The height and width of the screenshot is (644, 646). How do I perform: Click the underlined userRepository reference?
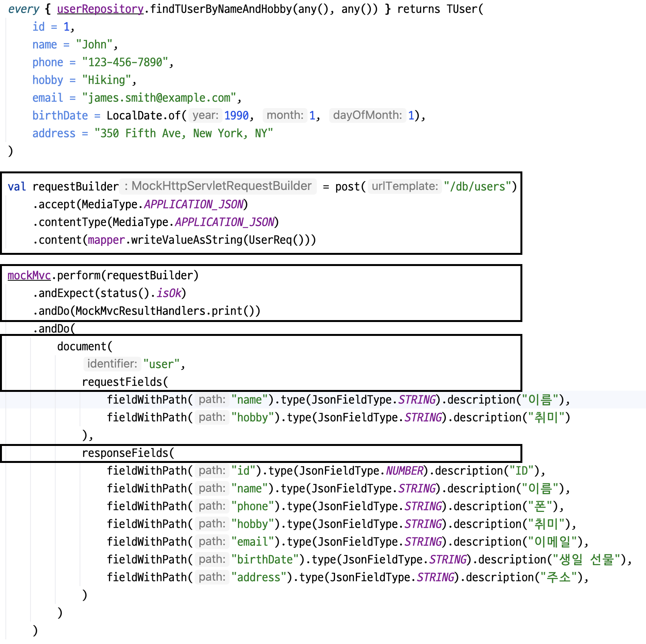(100, 9)
